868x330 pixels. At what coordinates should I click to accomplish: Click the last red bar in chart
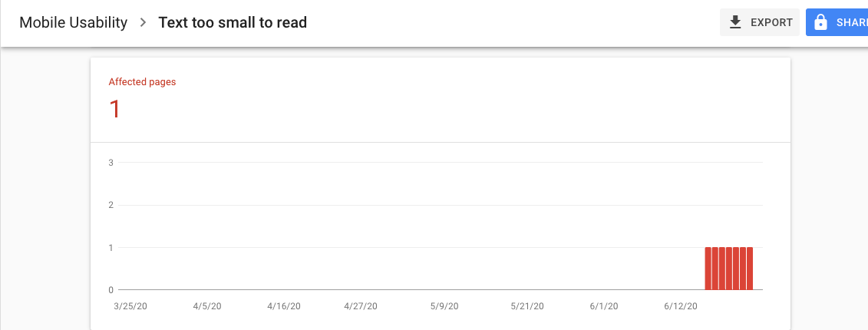pyautogui.click(x=750, y=269)
